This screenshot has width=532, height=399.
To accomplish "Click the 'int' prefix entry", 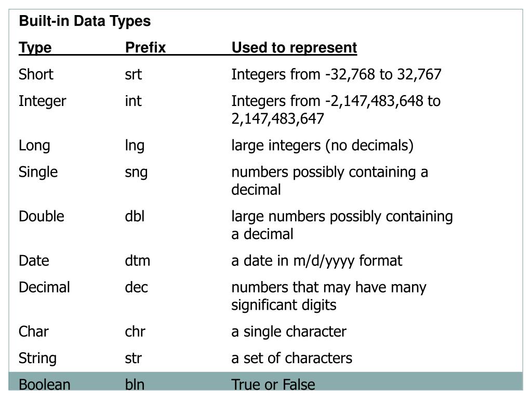I will [134, 101].
